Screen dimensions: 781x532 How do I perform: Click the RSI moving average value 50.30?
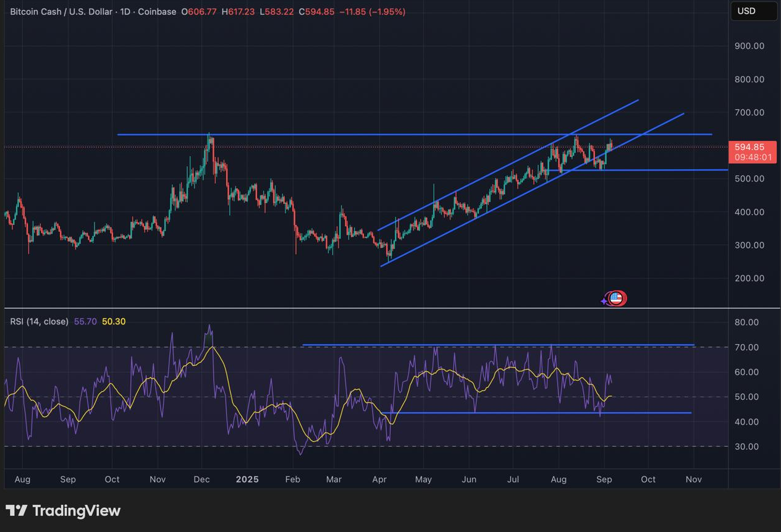(x=112, y=321)
